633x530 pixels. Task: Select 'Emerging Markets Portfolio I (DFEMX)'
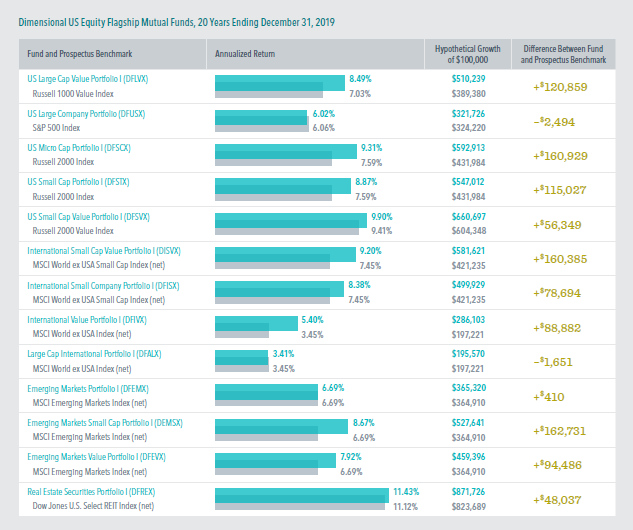pyautogui.click(x=88, y=389)
